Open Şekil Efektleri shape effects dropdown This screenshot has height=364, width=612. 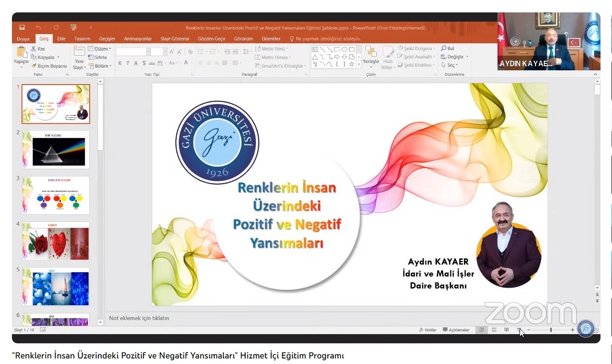(416, 65)
